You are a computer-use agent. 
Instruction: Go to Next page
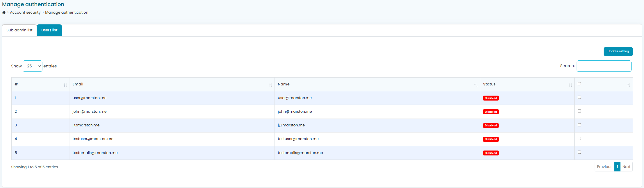click(x=626, y=167)
